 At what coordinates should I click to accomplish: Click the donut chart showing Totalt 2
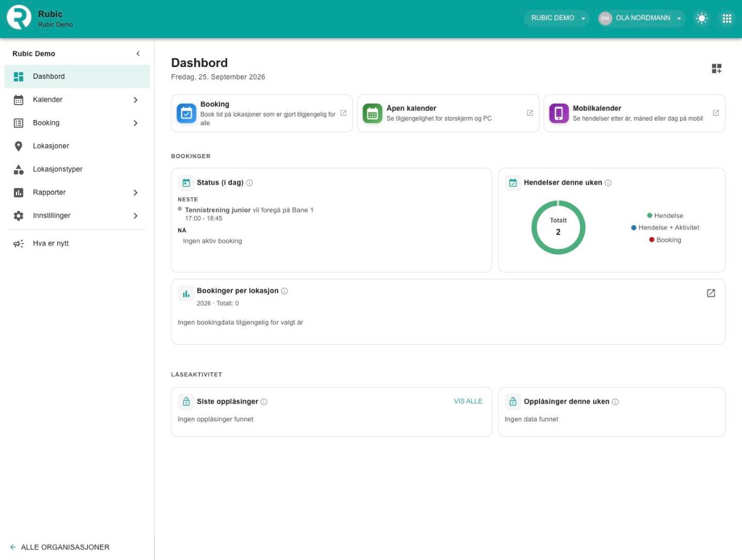pyautogui.click(x=558, y=227)
